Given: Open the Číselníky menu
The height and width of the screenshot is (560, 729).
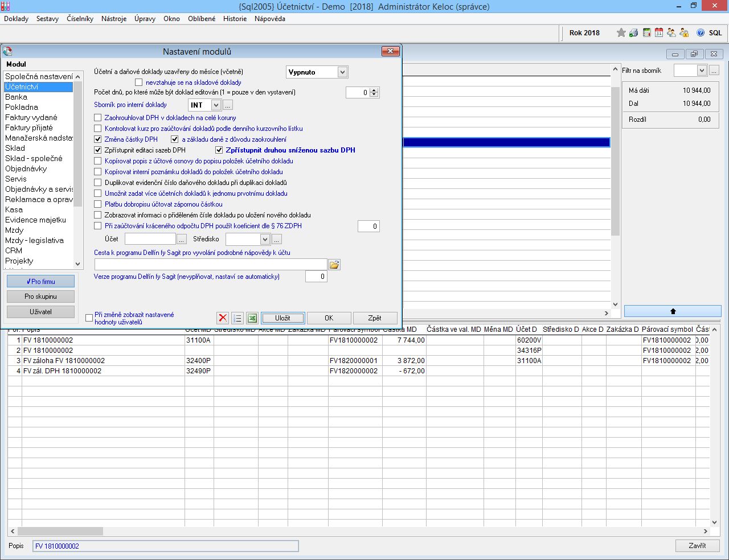Looking at the screenshot, I should tap(80, 19).
